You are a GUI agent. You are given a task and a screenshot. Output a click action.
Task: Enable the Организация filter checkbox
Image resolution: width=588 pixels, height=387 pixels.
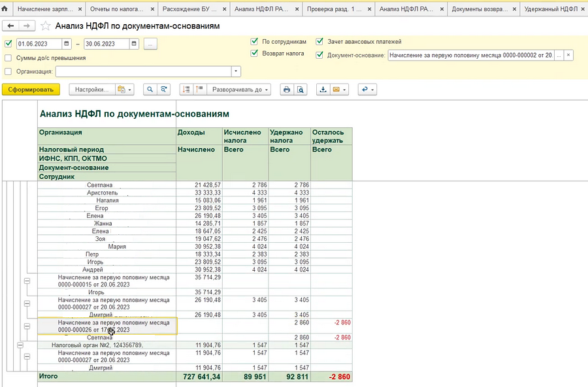[8, 71]
